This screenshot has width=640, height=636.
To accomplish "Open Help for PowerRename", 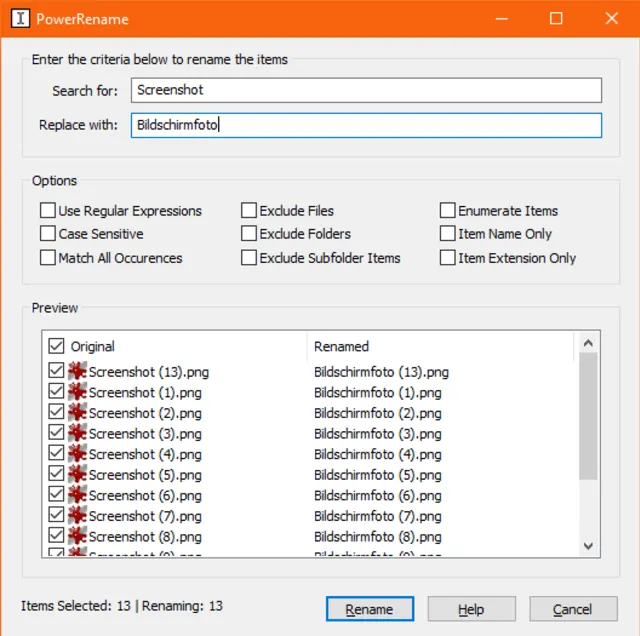I will click(471, 609).
